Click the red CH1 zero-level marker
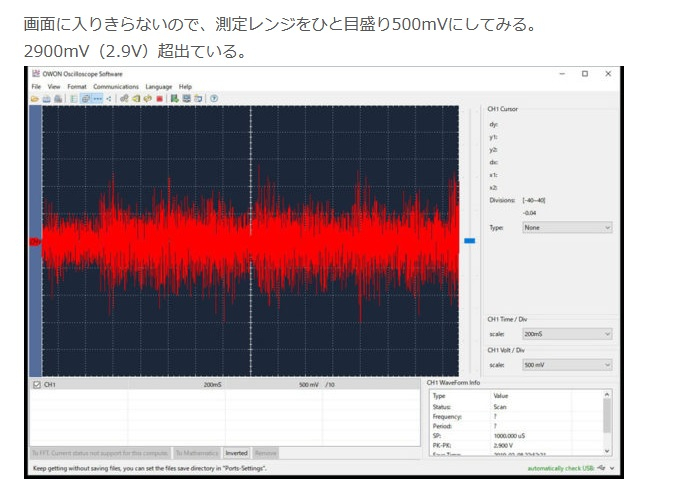This screenshot has height=486, width=673. pos(35,241)
